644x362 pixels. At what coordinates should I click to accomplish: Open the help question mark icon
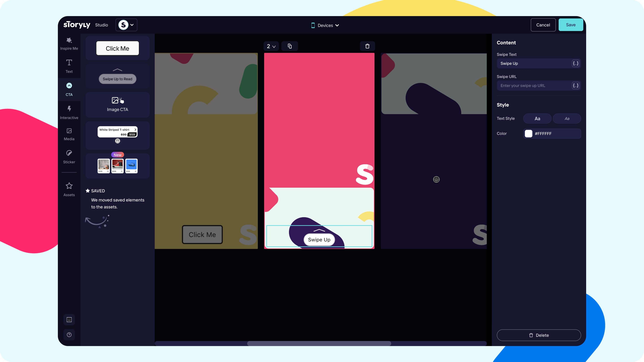[x=69, y=335]
